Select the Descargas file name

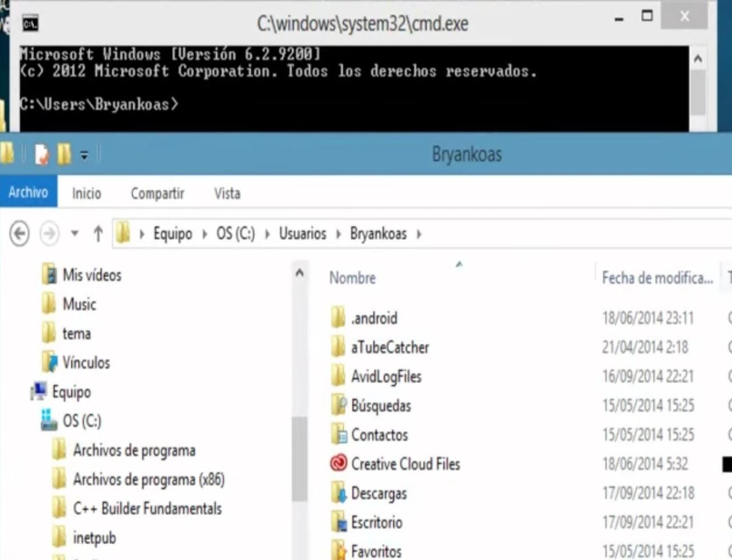point(379,494)
